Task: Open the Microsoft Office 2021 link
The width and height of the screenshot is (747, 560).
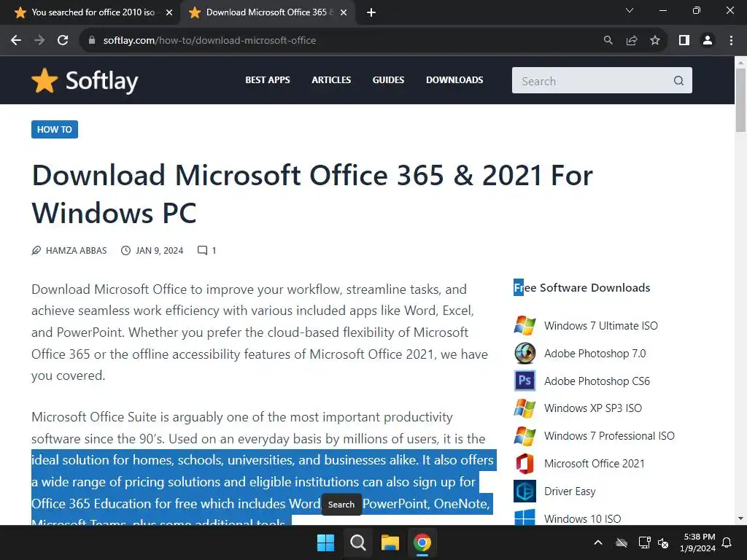Action: 594,463
